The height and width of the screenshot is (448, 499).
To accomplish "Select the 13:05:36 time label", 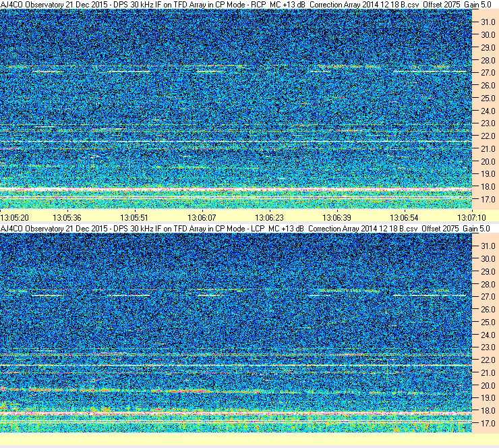I will [x=67, y=218].
